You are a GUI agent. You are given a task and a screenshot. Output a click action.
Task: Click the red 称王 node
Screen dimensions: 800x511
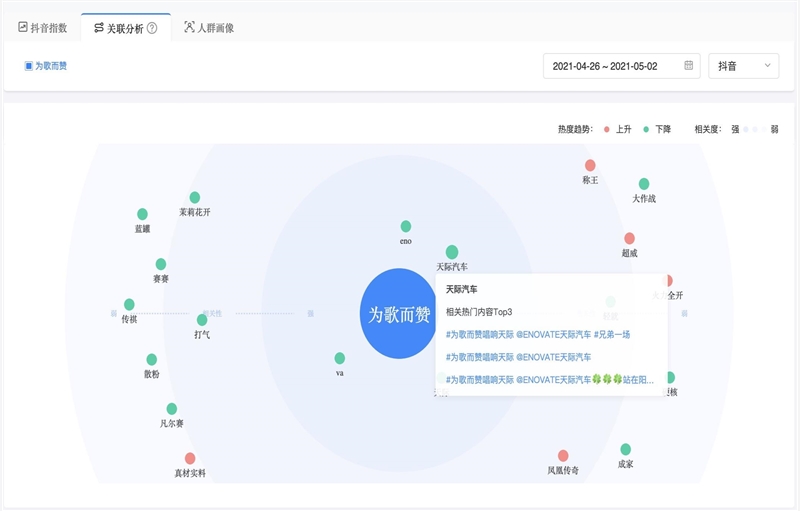tap(590, 165)
